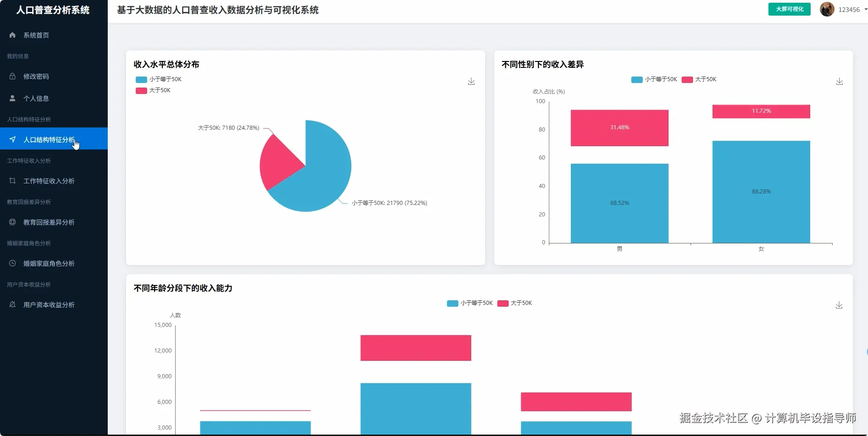Click the crop icon beside 工作特征收入分析
Screen dimensions: 868x436
tap(12, 181)
